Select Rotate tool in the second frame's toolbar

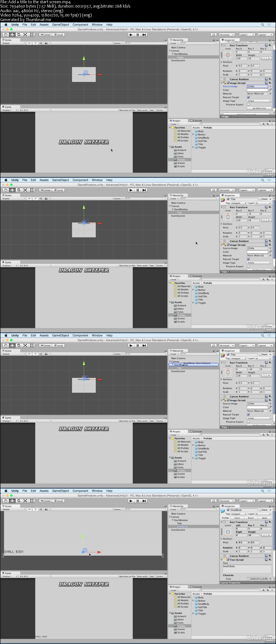(x=19, y=190)
